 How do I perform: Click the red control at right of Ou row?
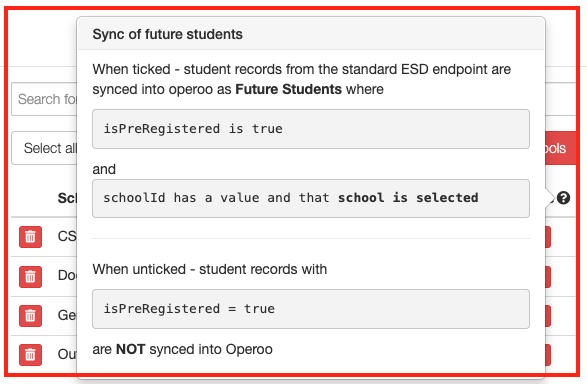(x=548, y=355)
